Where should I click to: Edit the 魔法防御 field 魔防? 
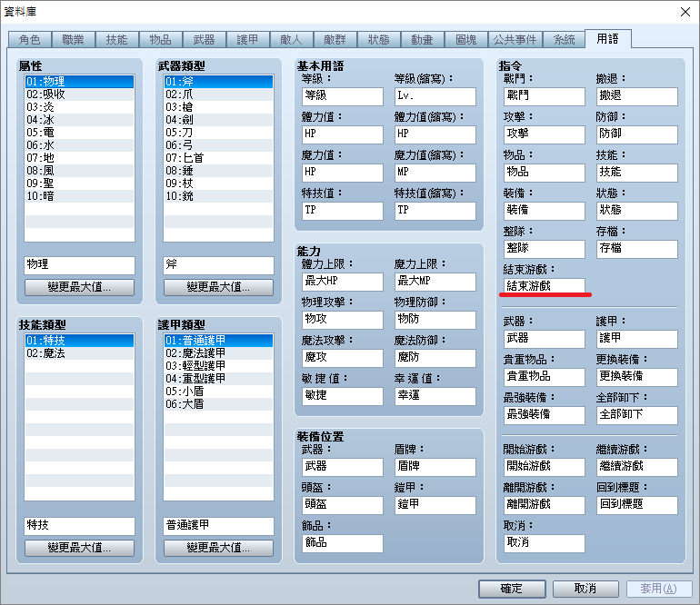click(435, 358)
